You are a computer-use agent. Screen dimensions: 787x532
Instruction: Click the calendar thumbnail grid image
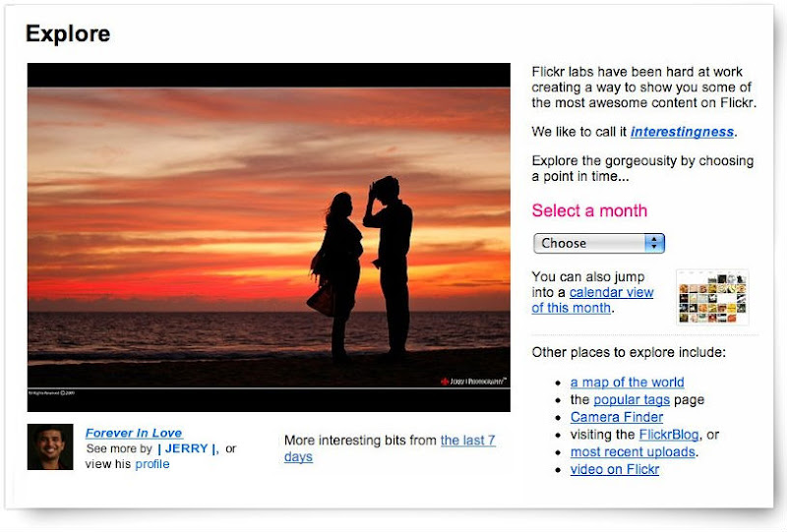pos(712,297)
